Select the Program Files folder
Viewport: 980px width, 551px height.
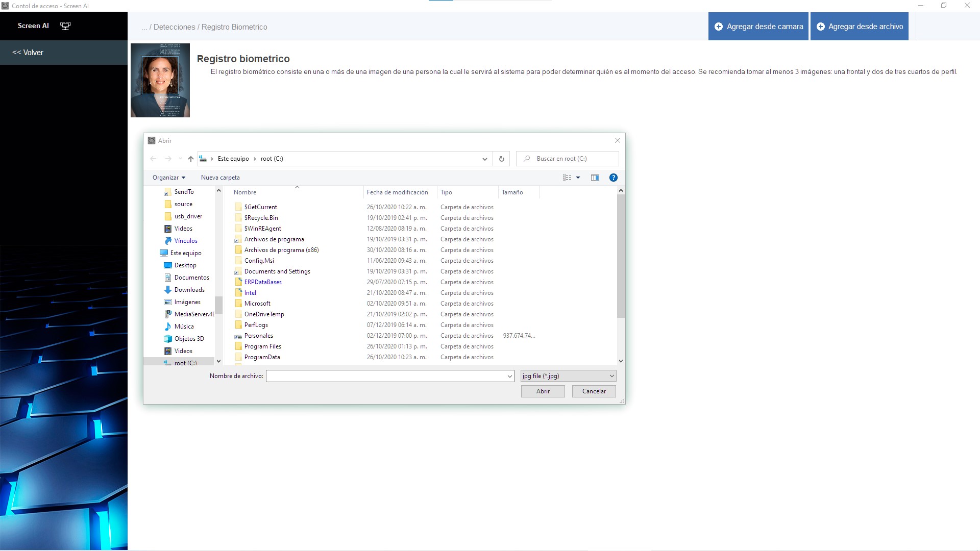pos(262,346)
